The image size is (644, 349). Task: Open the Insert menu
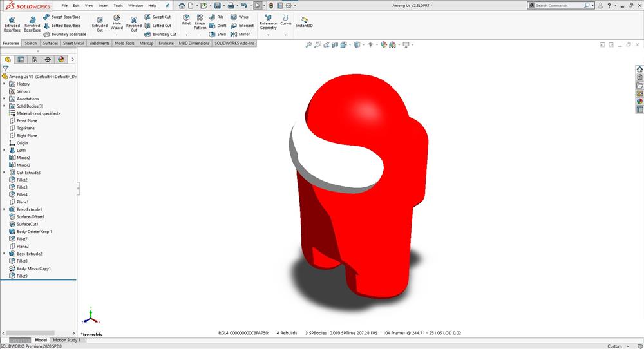tap(104, 5)
